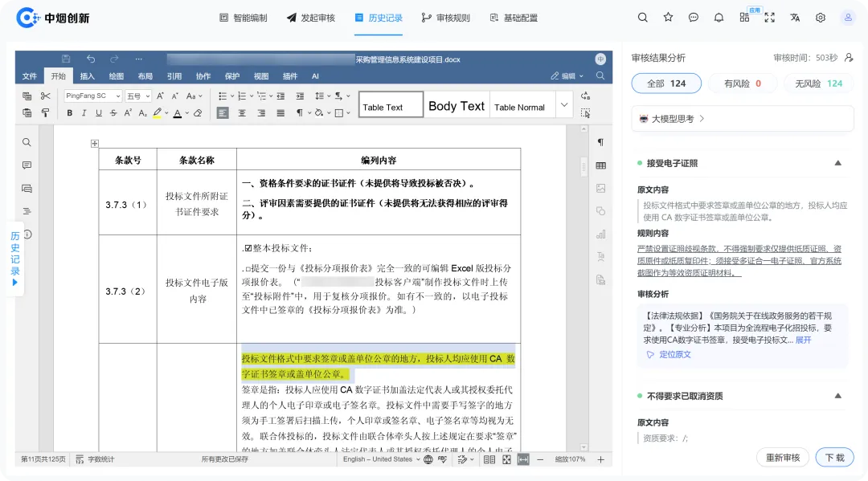The image size is (868, 481).
Task: Collapse the 不得要求已取消资质 section
Action: (837, 396)
